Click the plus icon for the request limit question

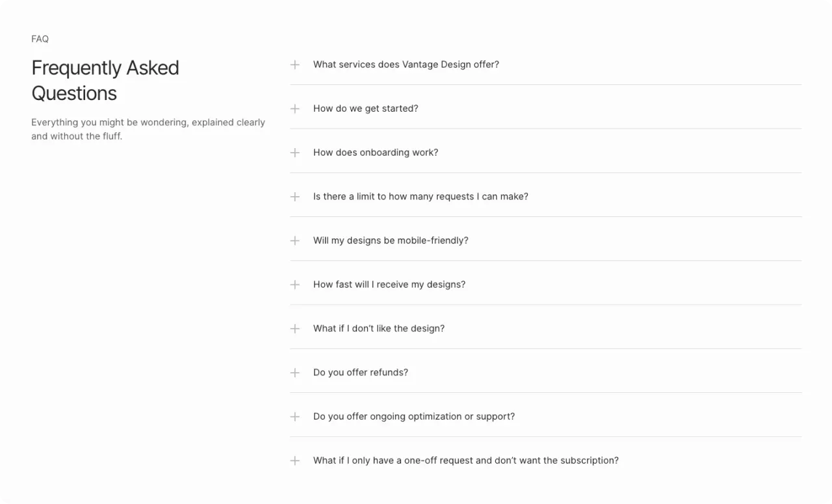coord(295,197)
